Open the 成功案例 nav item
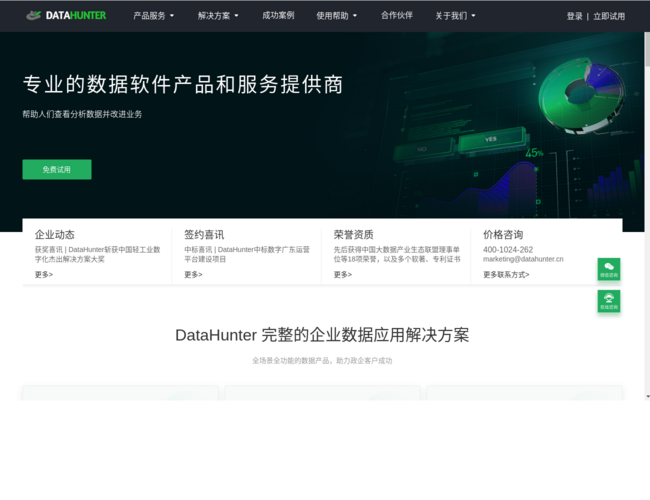The width and height of the screenshot is (650, 500). point(278,15)
